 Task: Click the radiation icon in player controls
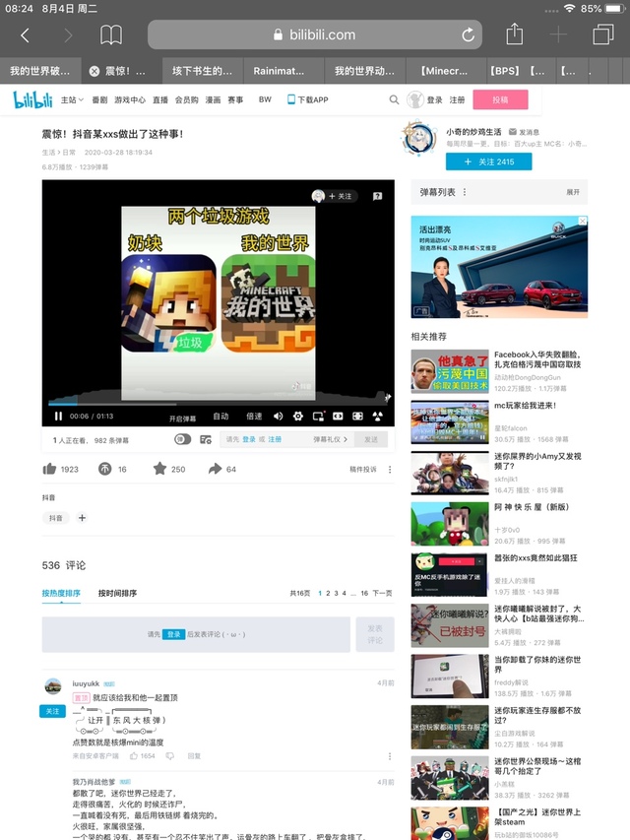(x=378, y=417)
